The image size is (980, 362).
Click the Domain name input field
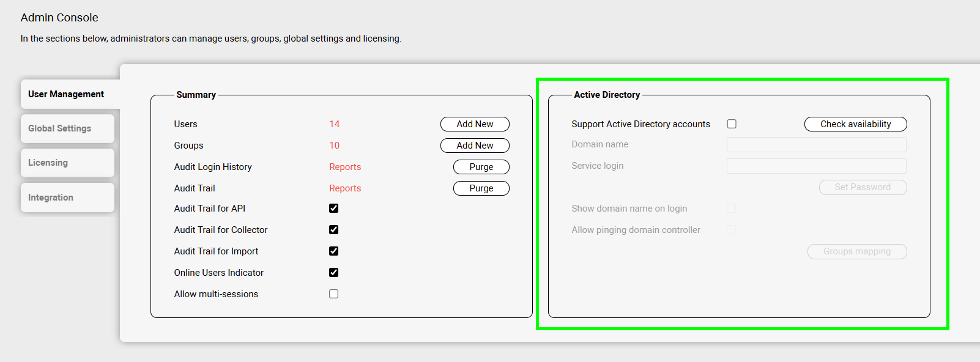coord(816,145)
